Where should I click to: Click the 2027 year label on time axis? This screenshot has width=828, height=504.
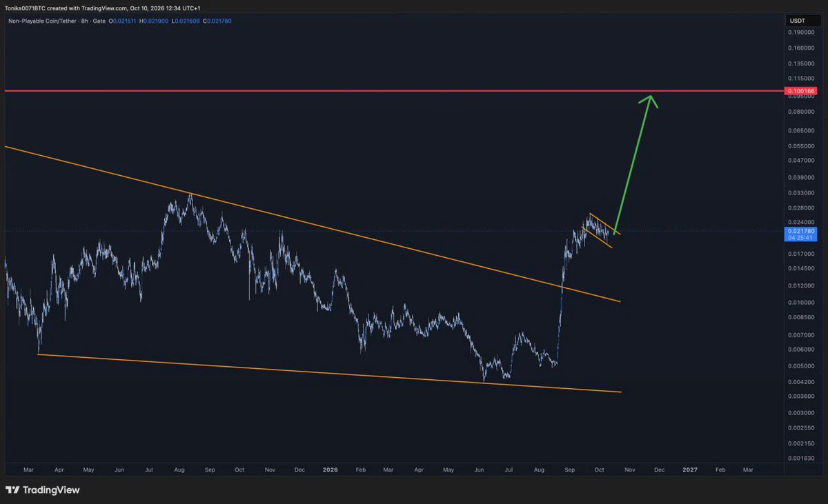click(689, 470)
